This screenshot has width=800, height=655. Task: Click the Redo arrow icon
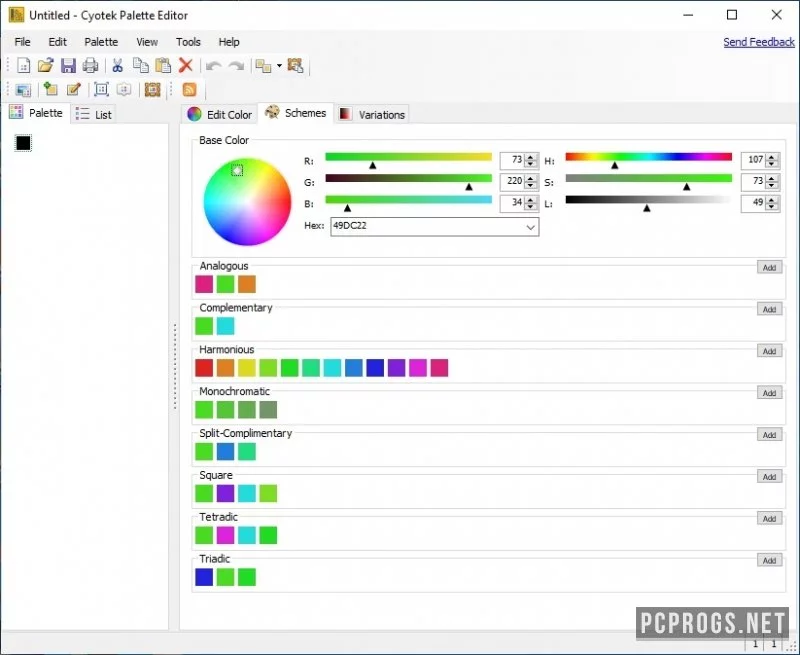point(236,66)
